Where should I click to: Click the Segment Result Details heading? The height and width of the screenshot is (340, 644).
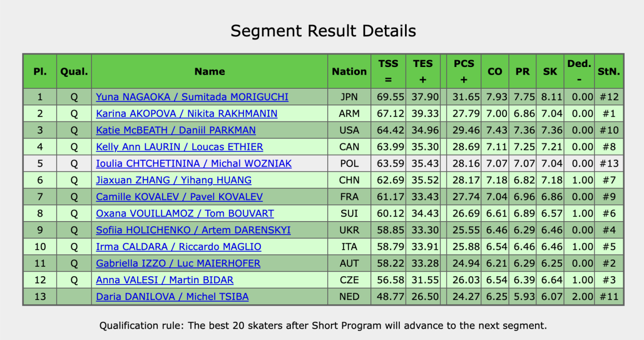tap(323, 31)
